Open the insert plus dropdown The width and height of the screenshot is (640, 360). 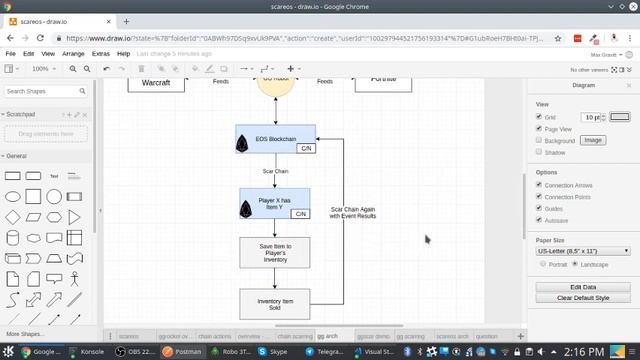click(x=294, y=69)
